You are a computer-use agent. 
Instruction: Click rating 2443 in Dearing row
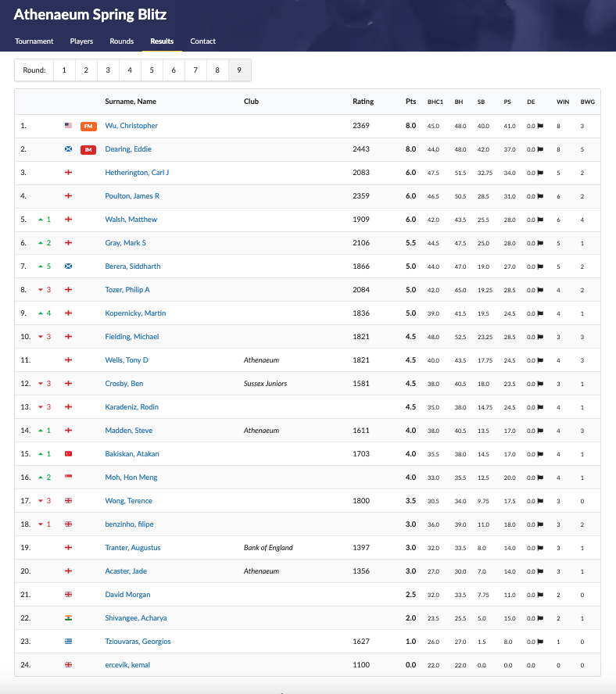click(x=361, y=149)
